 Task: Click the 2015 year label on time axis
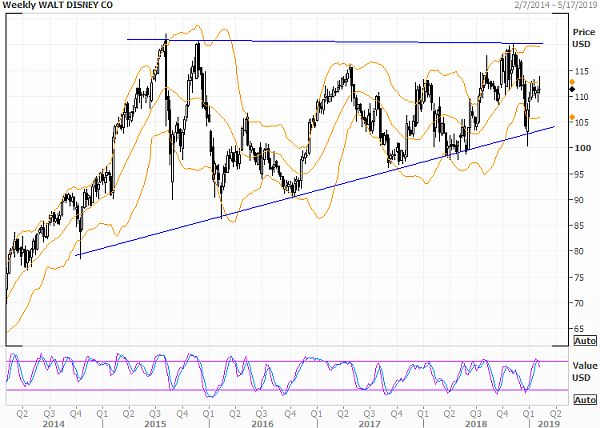pyautogui.click(x=155, y=424)
